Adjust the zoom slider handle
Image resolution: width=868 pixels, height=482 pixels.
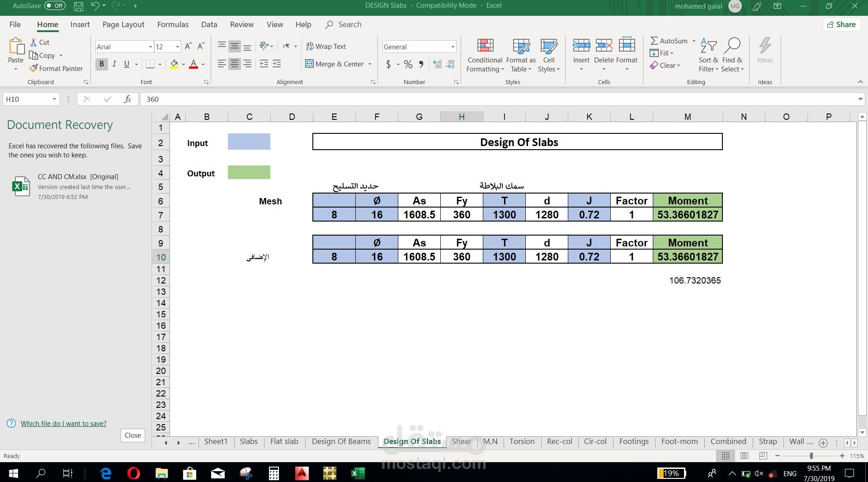(811, 456)
